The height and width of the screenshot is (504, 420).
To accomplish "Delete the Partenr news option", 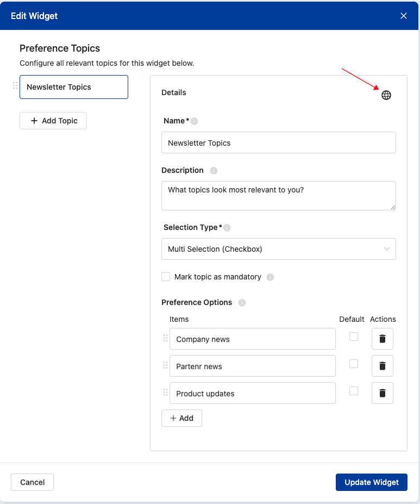I will (382, 365).
